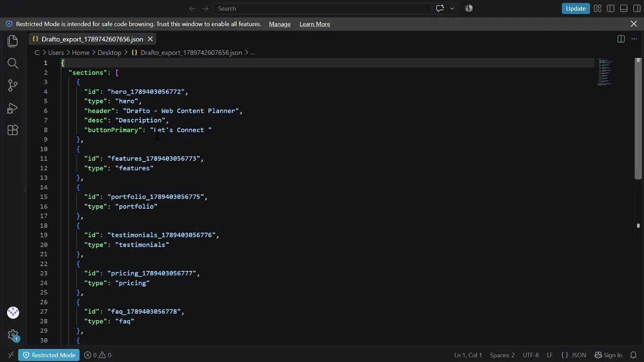
Task: Open the Extensions view
Action: (x=13, y=130)
